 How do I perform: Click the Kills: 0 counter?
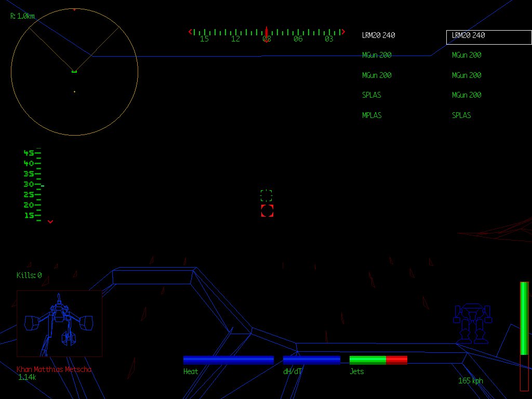point(30,276)
